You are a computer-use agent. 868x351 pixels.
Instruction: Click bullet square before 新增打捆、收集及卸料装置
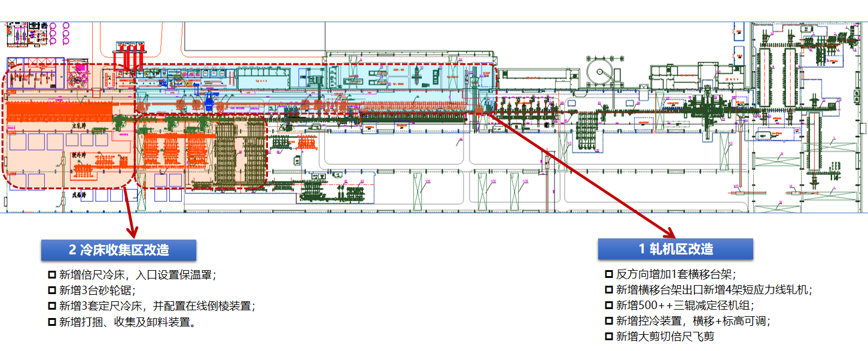tap(51, 322)
